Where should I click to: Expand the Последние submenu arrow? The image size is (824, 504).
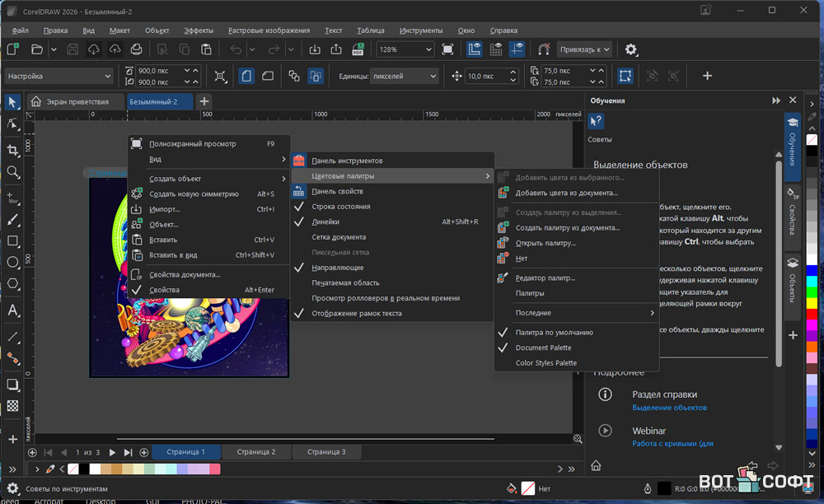tap(651, 313)
